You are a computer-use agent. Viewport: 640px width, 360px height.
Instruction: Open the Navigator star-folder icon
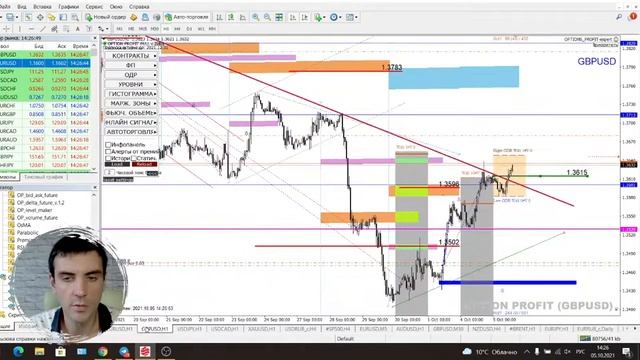point(51,17)
